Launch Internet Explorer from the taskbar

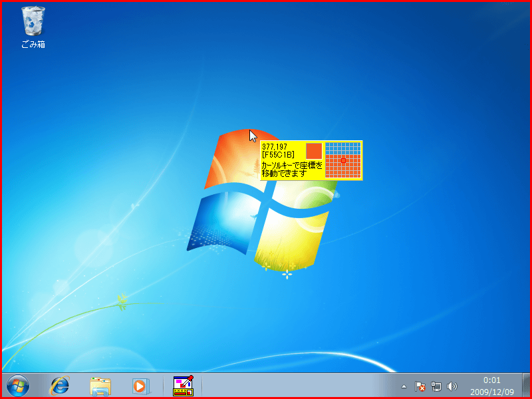(60, 386)
